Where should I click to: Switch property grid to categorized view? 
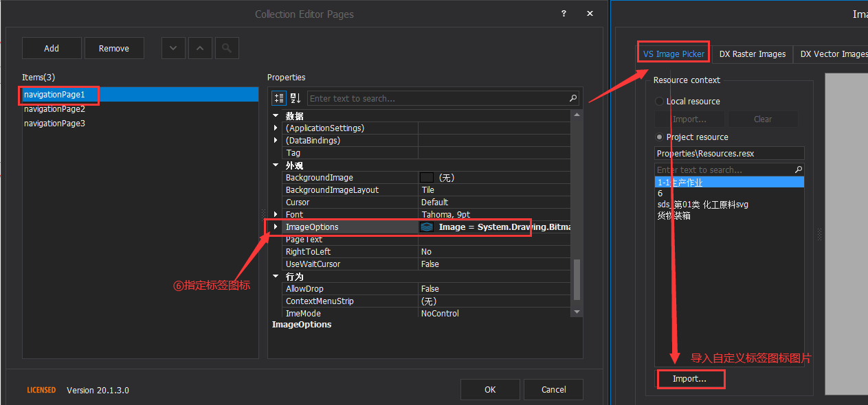[279, 97]
